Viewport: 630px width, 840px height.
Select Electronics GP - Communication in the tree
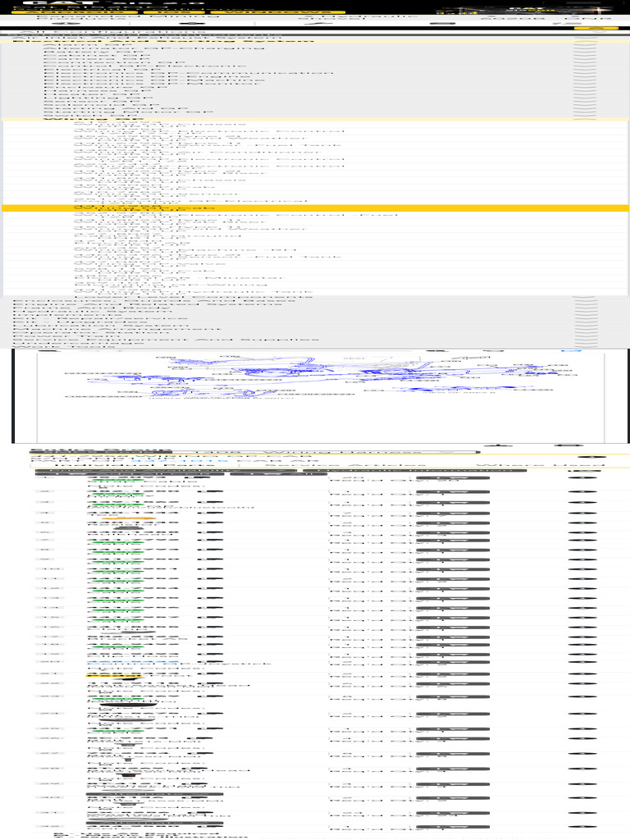coord(189,73)
